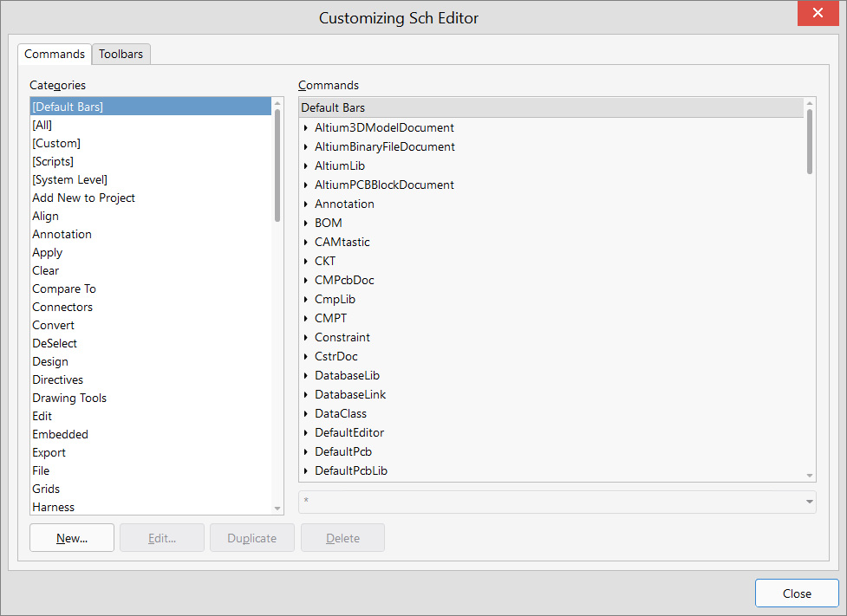Click the DatabaseLink command entry
Screen dimensions: 847x616
coord(350,395)
